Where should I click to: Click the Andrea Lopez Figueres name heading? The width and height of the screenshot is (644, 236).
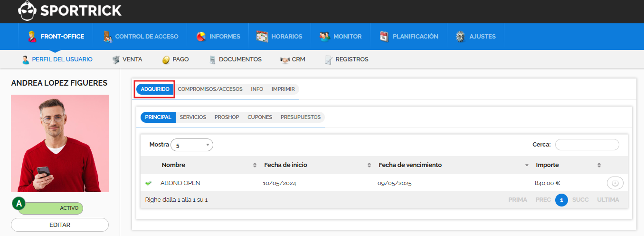(x=59, y=83)
